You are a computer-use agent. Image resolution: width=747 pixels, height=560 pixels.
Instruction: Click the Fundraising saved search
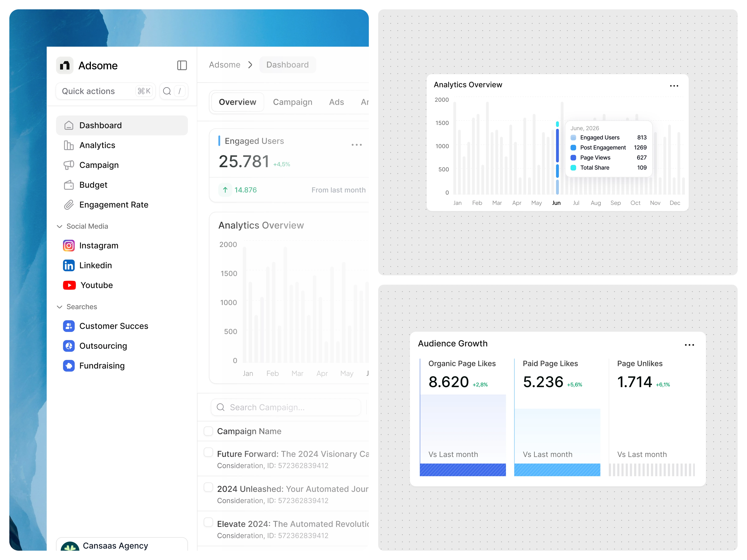pyautogui.click(x=102, y=366)
